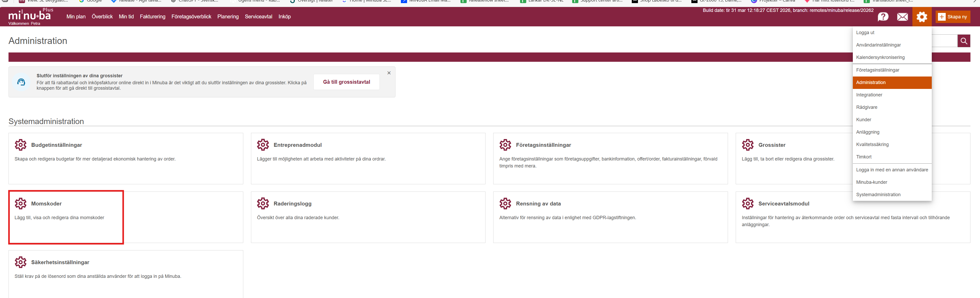Open the Serviceavtalsmodul card
Viewport: 980px width, 298px height.
point(783,204)
